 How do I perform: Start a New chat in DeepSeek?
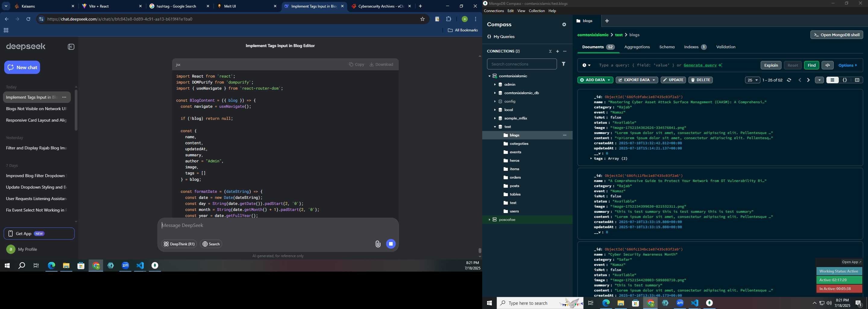(22, 68)
